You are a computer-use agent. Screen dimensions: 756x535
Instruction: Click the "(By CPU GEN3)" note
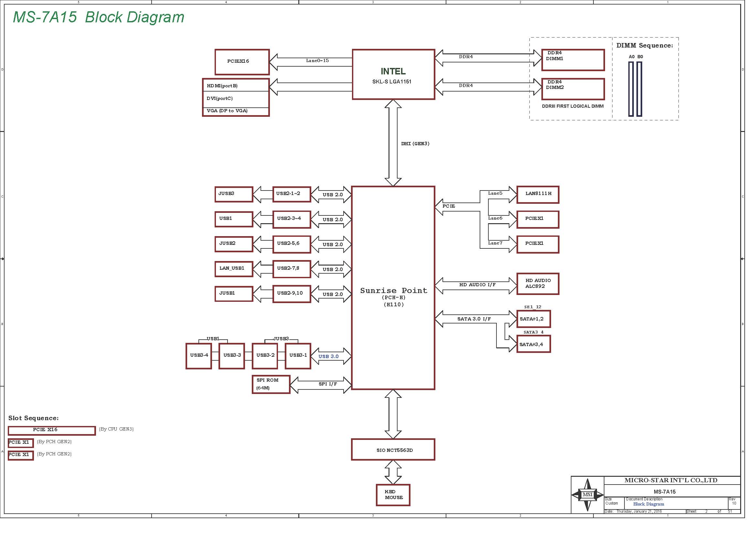pos(116,429)
